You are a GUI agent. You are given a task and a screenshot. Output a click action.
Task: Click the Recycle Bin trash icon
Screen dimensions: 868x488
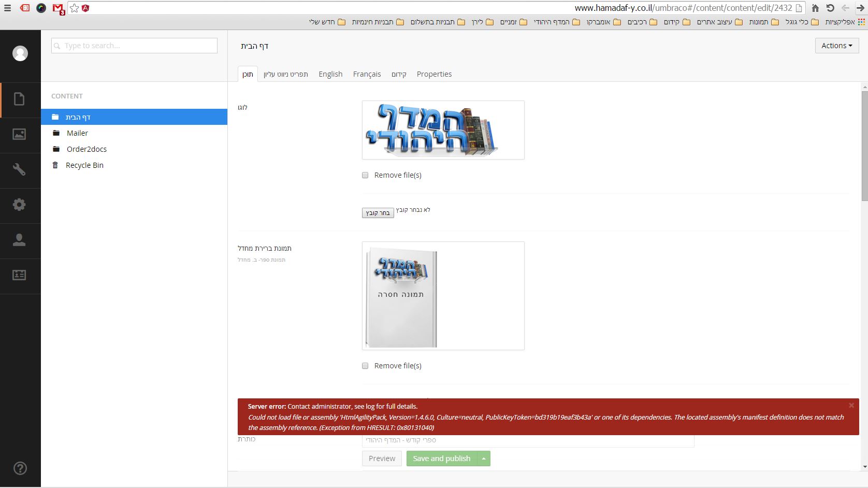[x=55, y=165]
